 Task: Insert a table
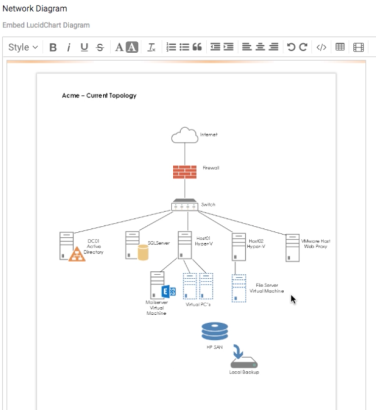tap(340, 47)
